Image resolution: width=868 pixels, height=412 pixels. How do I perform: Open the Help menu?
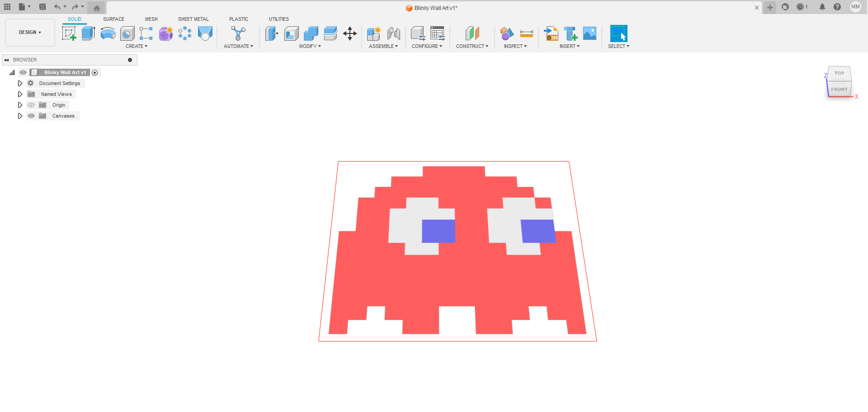point(837,7)
